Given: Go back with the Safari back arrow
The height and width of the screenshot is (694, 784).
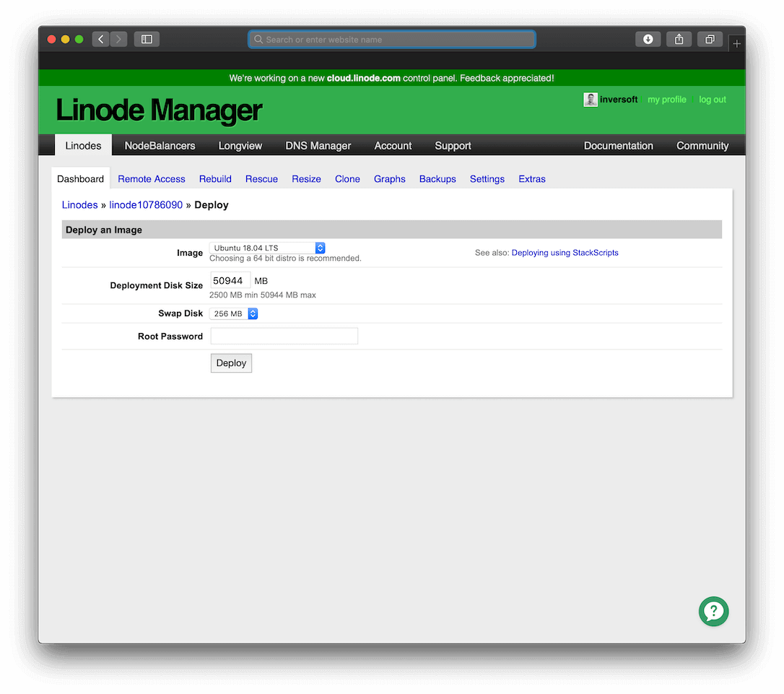Looking at the screenshot, I should [x=101, y=39].
